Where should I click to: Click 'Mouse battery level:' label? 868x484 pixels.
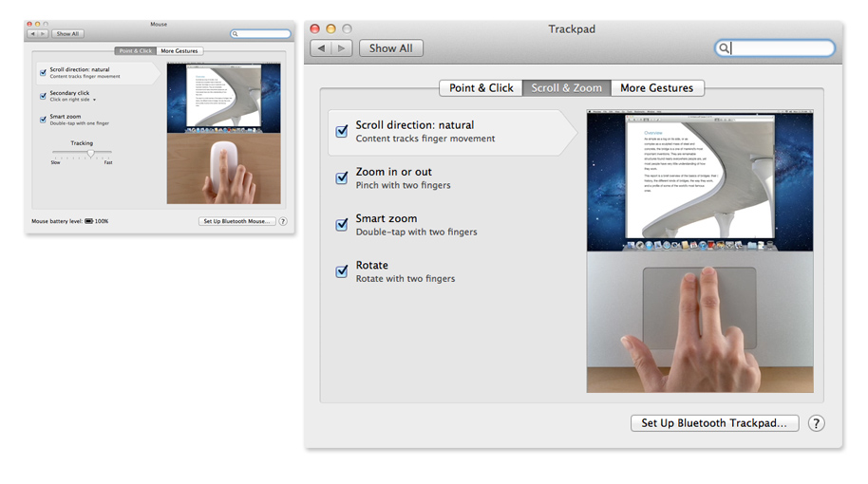[57, 221]
